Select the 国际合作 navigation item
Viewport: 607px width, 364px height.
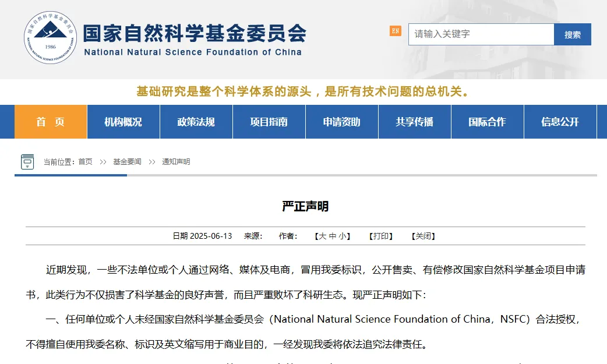[487, 122]
